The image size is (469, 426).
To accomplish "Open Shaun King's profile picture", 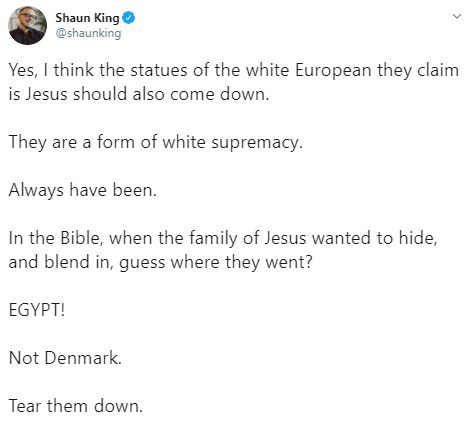I will (27, 25).
